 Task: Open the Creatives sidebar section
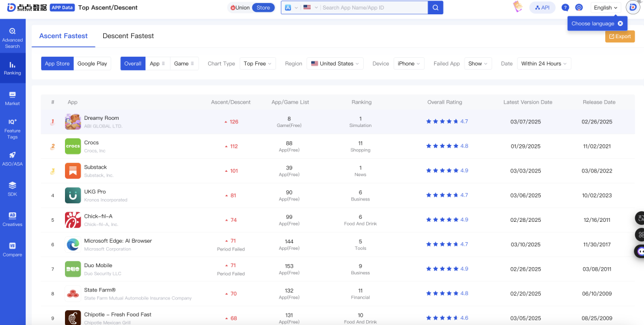click(x=13, y=219)
